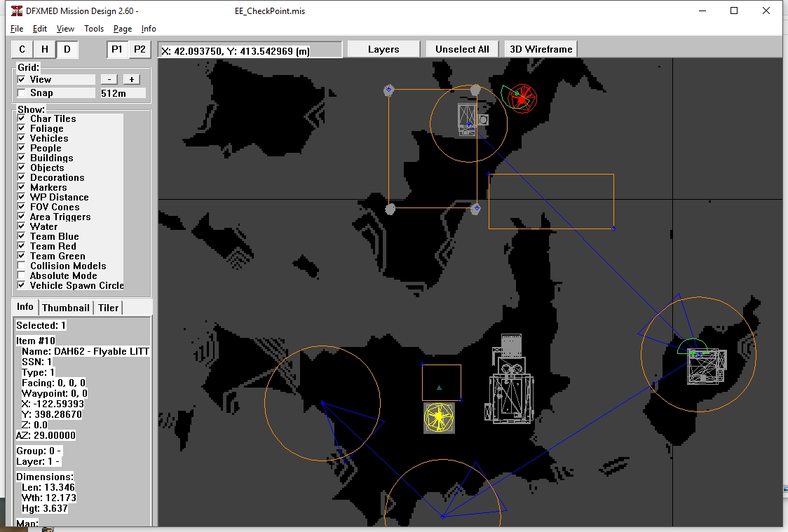Click the Unselect All button
This screenshot has height=532, width=788.
point(462,49)
